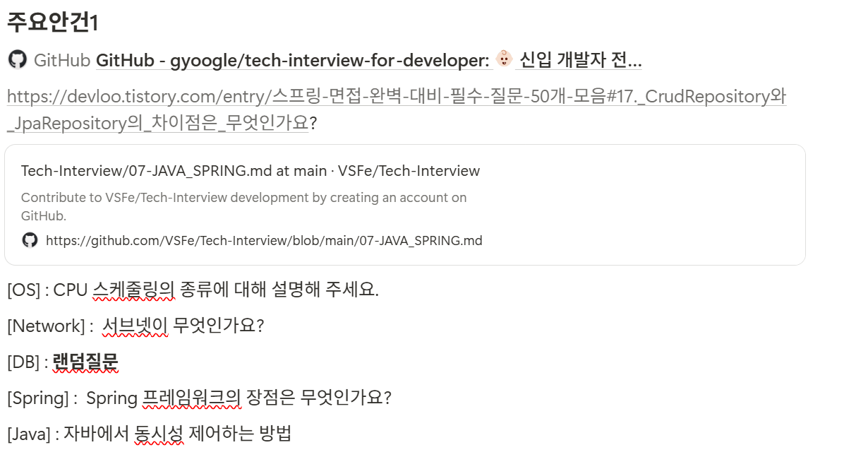Click the [Spring] 프레임워크의 장점 question line
The image size is (868, 457).
point(199,398)
